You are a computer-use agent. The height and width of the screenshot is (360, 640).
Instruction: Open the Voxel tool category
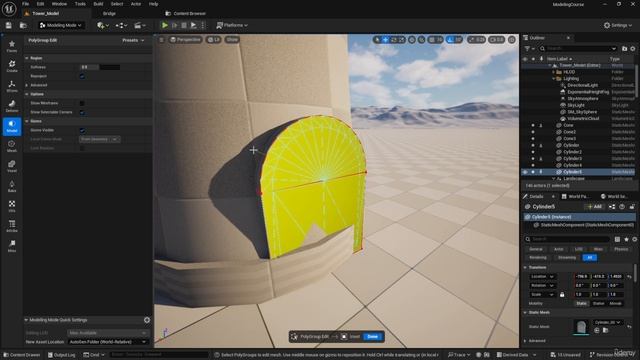12,166
